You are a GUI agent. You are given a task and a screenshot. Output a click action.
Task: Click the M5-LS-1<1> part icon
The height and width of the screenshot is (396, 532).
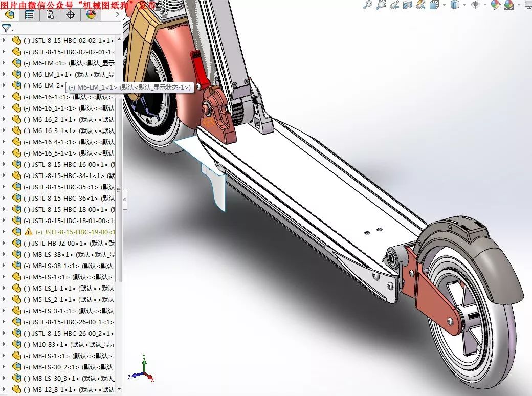pyautogui.click(x=16, y=277)
